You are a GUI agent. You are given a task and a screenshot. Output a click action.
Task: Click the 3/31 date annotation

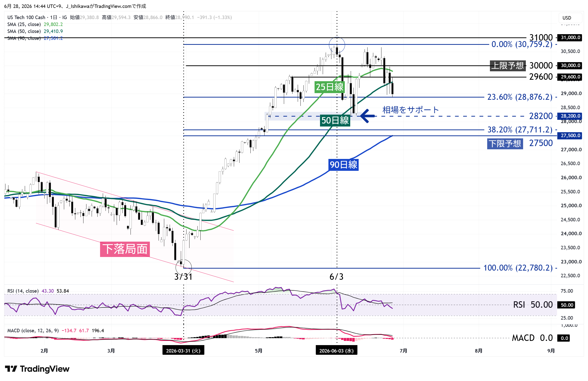tap(183, 277)
